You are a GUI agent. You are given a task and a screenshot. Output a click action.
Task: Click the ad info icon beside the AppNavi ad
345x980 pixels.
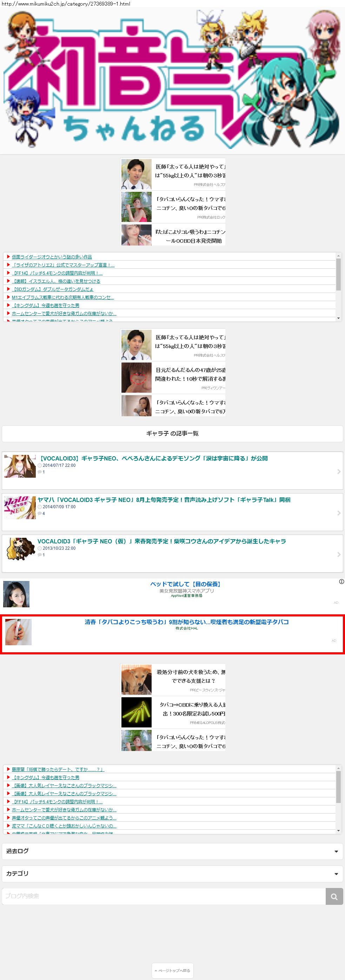tap(341, 581)
